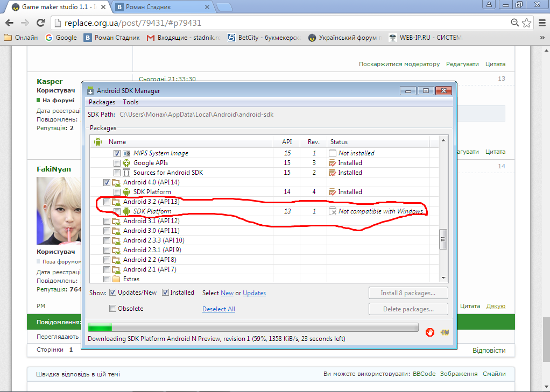Click the package list scrollbar thumb
Image resolution: width=550 pixels, height=392 pixels.
443,239
